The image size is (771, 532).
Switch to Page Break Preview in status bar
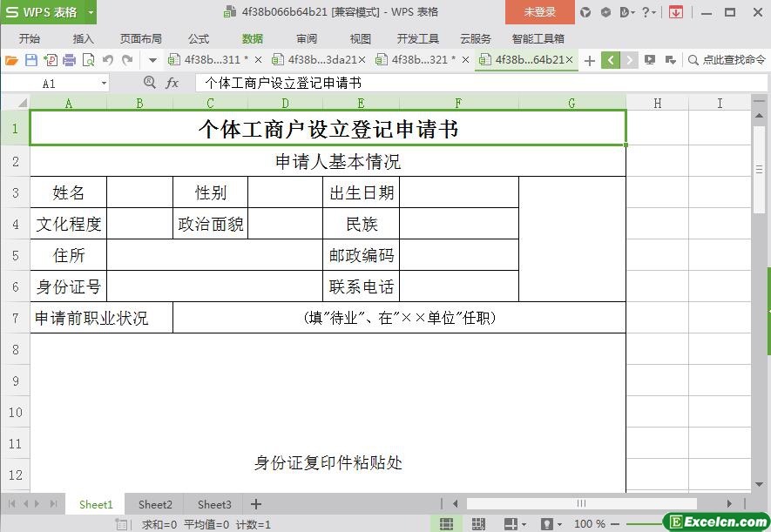tap(478, 524)
